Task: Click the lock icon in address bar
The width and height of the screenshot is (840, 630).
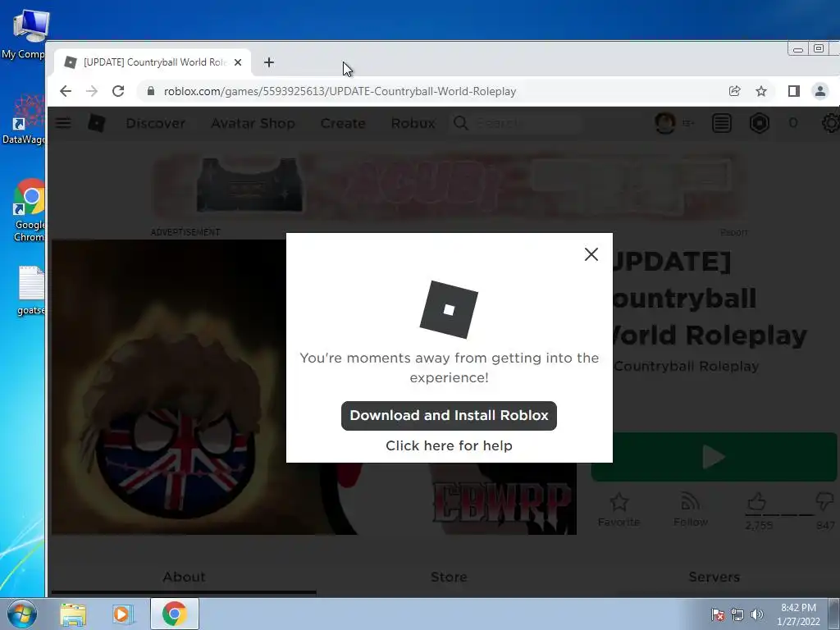Action: coord(151,91)
